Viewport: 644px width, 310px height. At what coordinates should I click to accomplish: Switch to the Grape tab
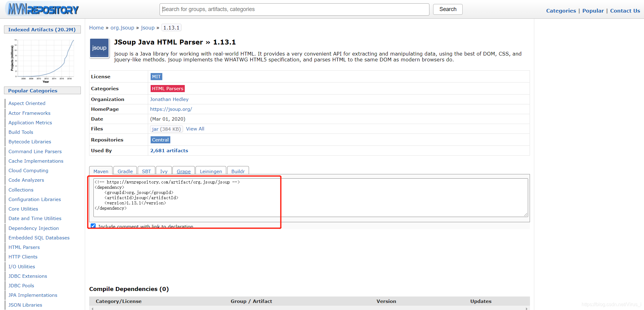pyautogui.click(x=184, y=171)
